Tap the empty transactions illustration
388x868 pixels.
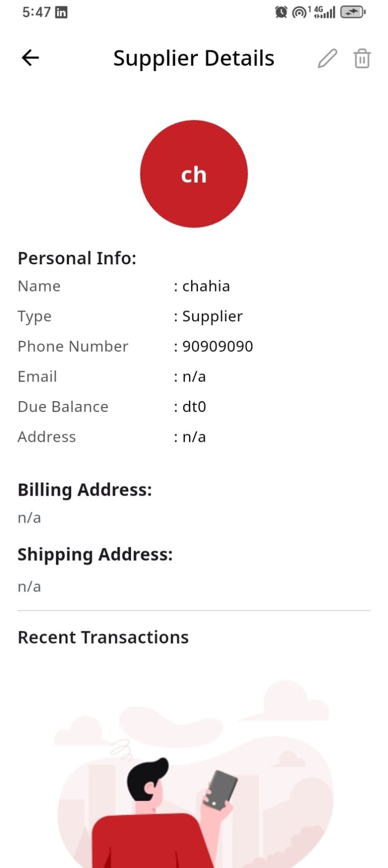(194, 776)
